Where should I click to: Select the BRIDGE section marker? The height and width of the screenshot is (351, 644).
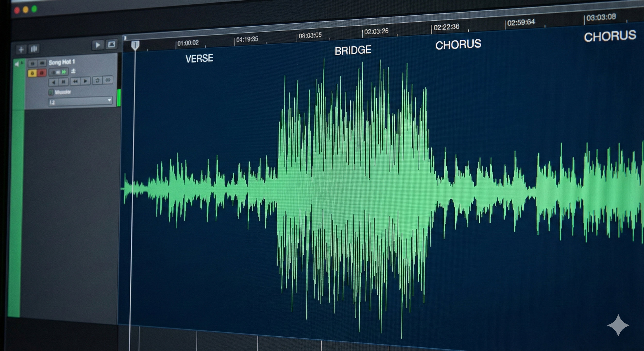tap(353, 50)
